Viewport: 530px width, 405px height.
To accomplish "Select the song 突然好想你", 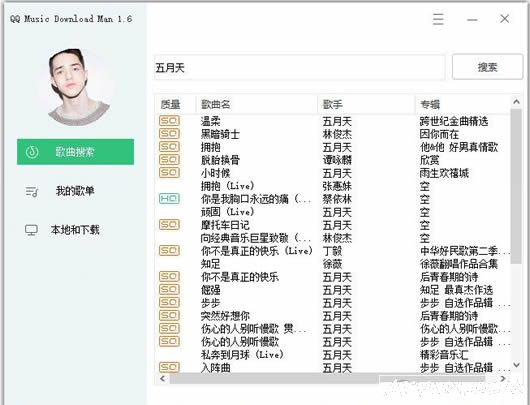I will point(225,316).
